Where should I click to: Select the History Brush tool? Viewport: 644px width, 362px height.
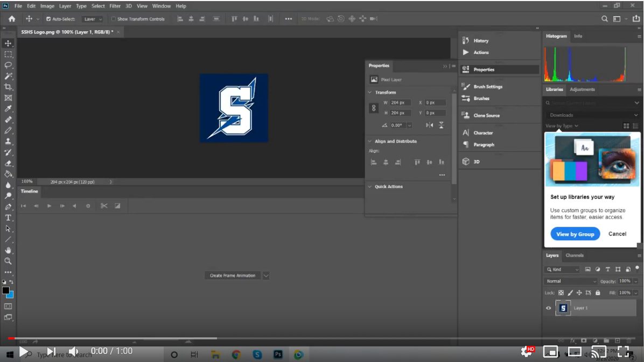coord(8,152)
